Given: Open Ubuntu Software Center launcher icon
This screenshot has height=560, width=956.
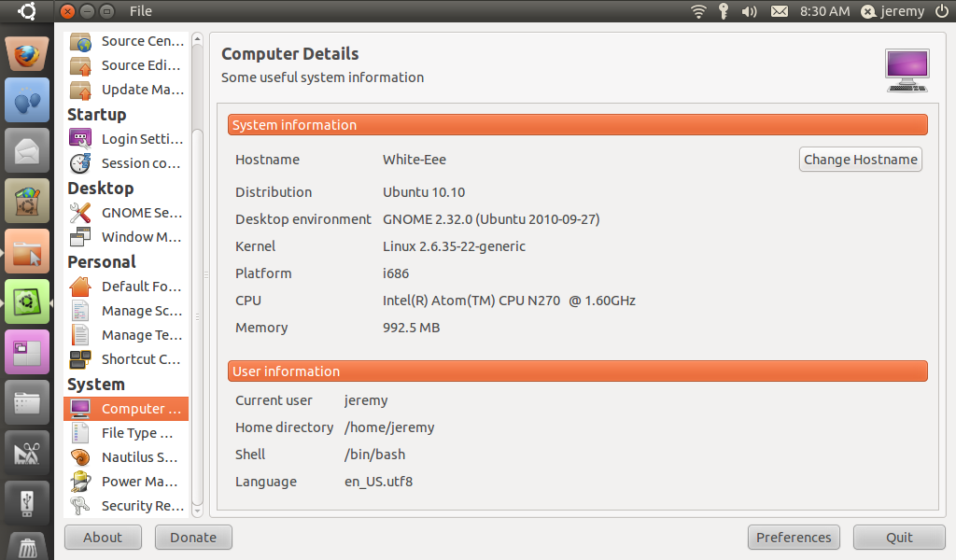Looking at the screenshot, I should 27,201.
